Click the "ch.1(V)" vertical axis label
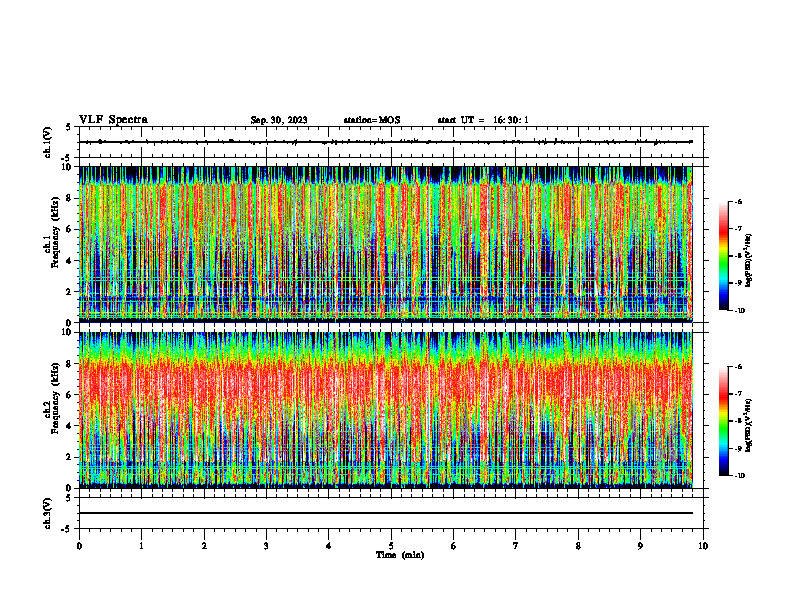Screen dimensions: 792x612 pos(48,142)
